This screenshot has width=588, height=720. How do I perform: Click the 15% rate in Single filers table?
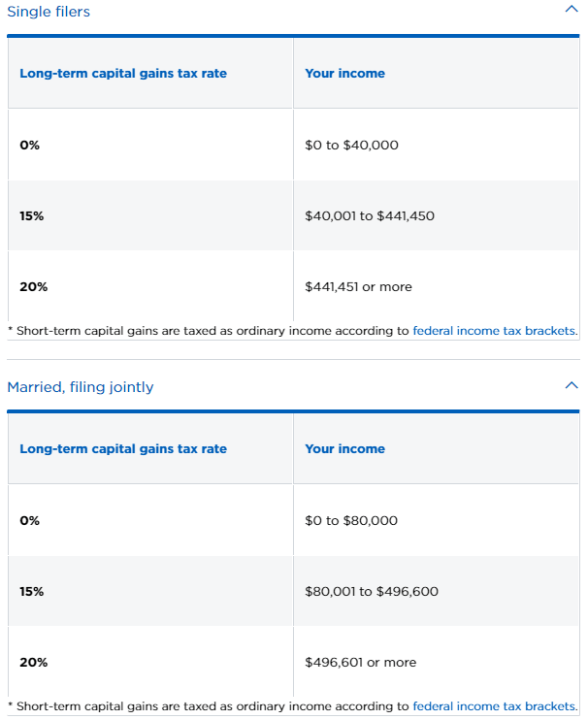coord(32,216)
